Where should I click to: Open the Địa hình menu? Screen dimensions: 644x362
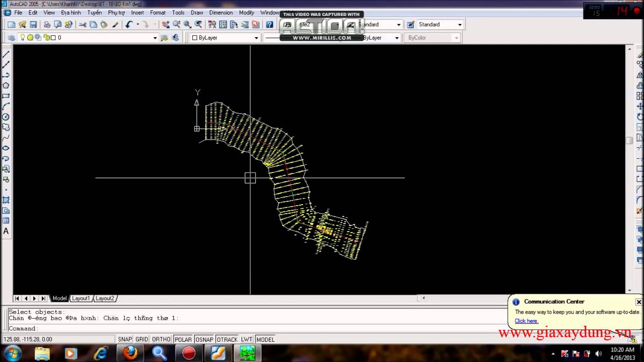click(71, 13)
